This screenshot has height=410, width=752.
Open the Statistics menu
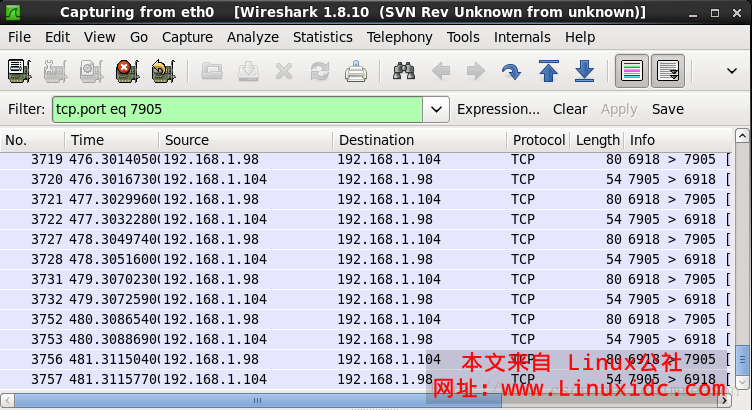(323, 37)
